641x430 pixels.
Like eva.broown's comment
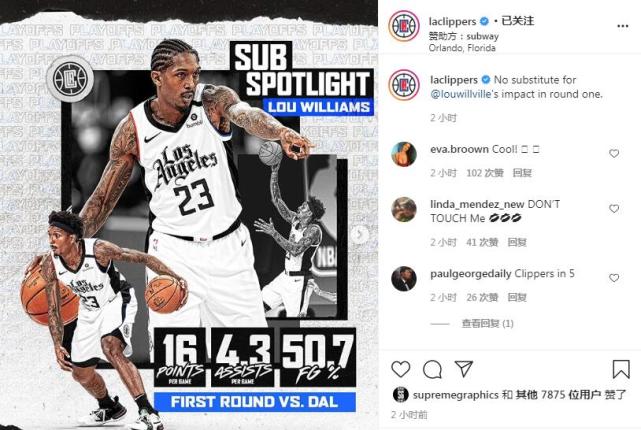pyautogui.click(x=614, y=153)
